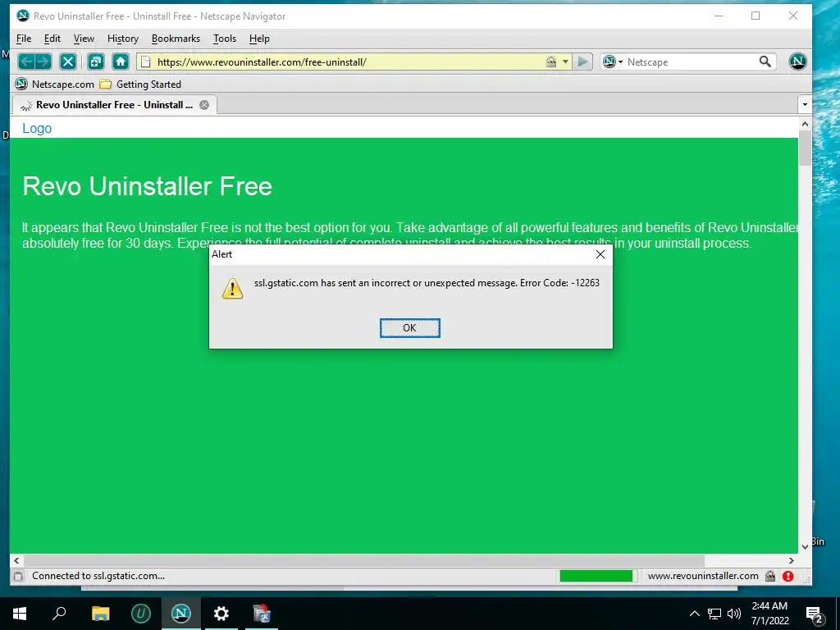Click the volume tray icon
840x630 pixels.
click(x=734, y=614)
